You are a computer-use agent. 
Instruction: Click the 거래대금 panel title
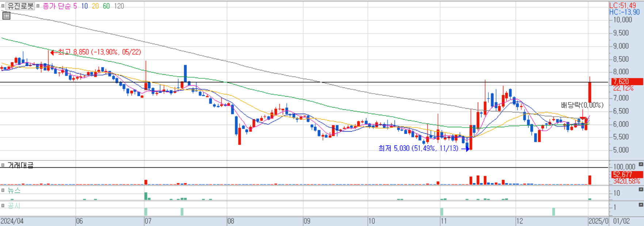[x=20, y=165]
